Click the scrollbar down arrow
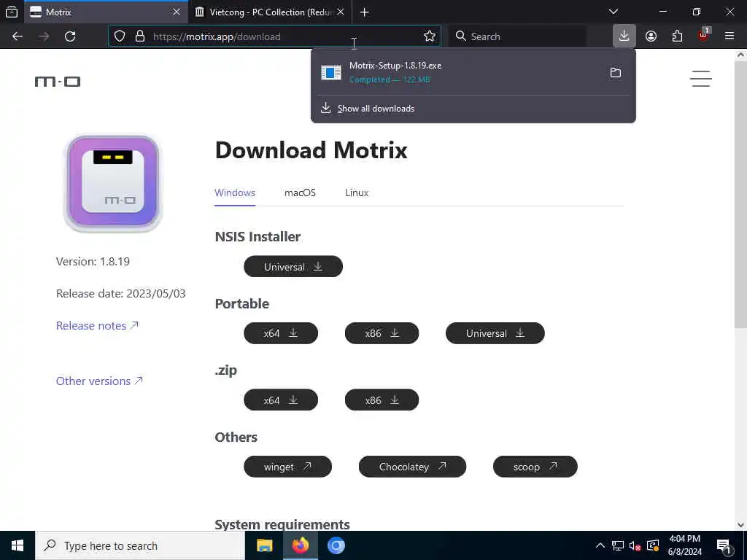This screenshot has width=747, height=560. tap(740, 524)
